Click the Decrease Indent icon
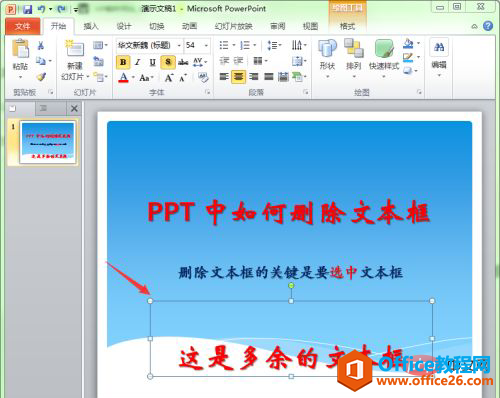Image resolution: width=500 pixels, height=398 pixels. pos(224,61)
